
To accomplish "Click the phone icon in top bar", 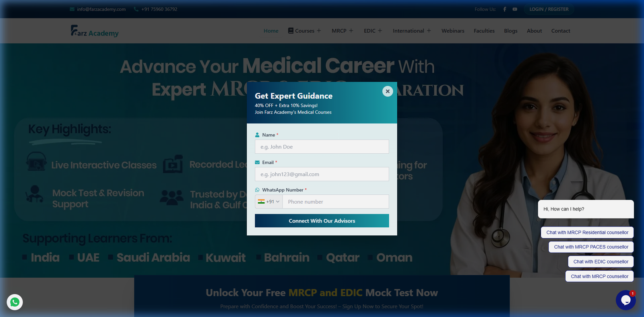I will pyautogui.click(x=136, y=9).
